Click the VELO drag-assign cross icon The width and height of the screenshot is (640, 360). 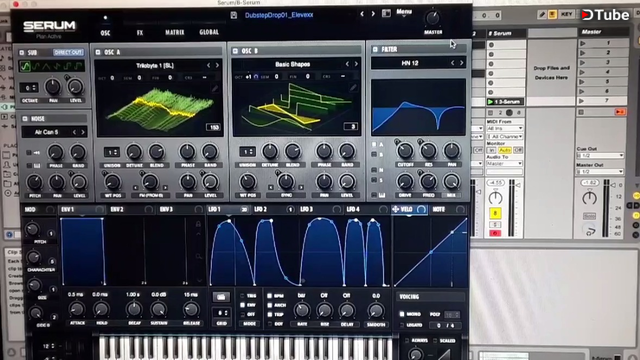point(396,209)
